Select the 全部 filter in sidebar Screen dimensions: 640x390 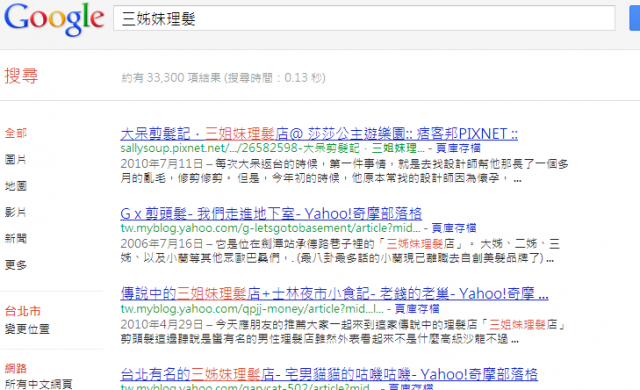16,133
